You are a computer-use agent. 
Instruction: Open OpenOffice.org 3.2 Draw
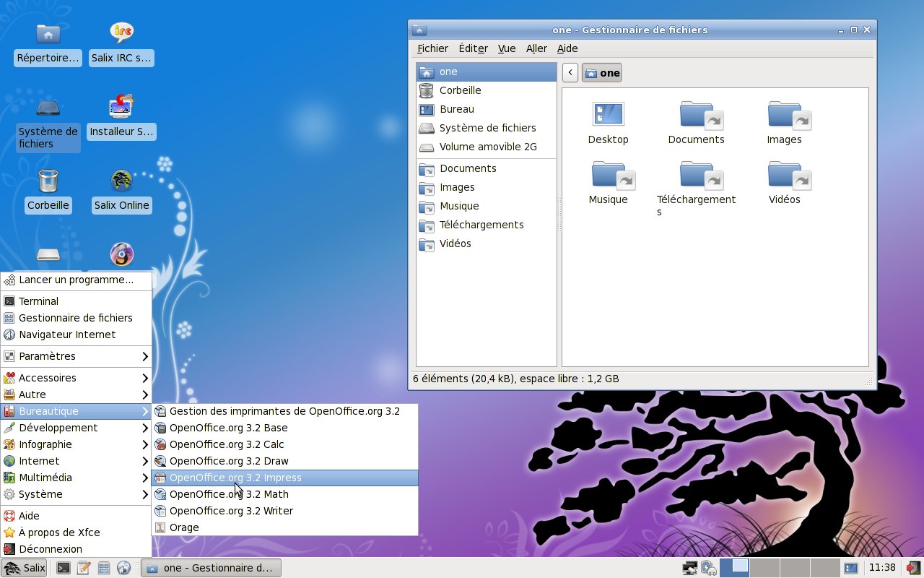pyautogui.click(x=284, y=461)
